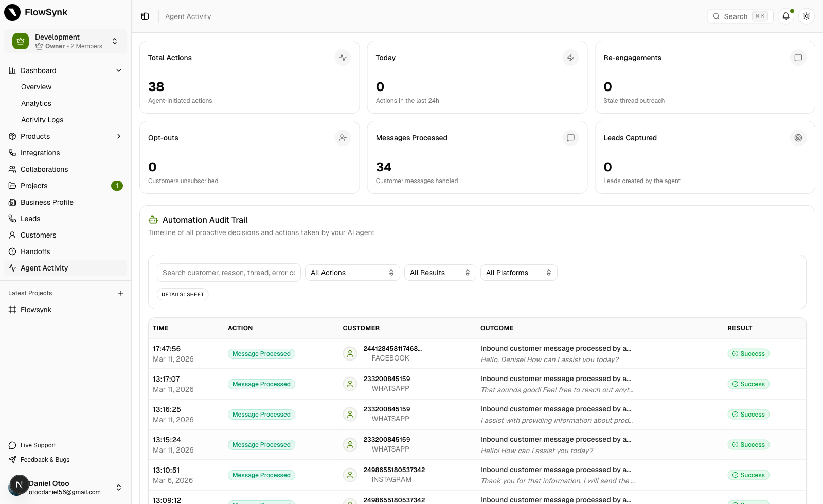Open Activity Logs under Dashboard

[42, 120]
